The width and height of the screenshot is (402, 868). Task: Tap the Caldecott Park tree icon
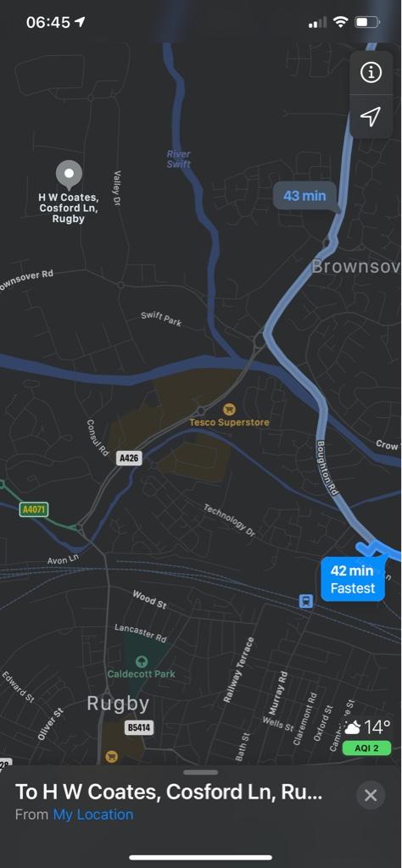click(x=142, y=661)
